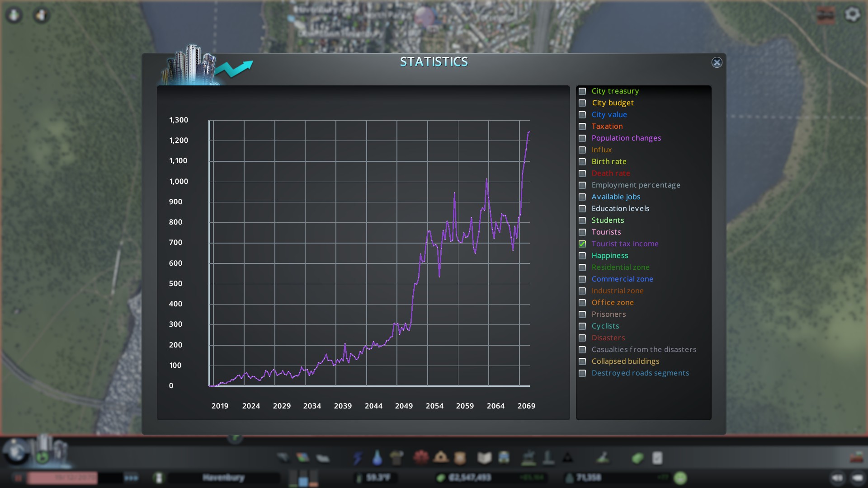The height and width of the screenshot is (488, 868).
Task: Enable the City treasury checkbox
Action: [582, 91]
